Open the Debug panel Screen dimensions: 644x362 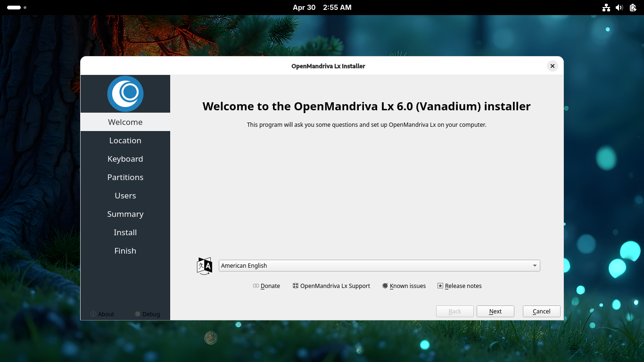(x=147, y=314)
